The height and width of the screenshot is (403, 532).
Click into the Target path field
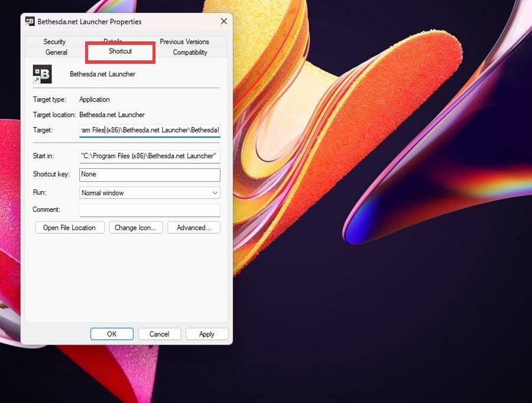pyautogui.click(x=150, y=130)
